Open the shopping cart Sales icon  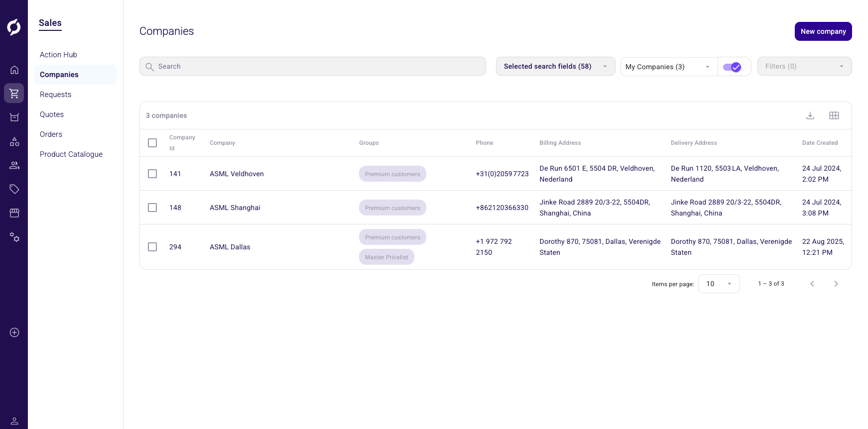pos(14,93)
